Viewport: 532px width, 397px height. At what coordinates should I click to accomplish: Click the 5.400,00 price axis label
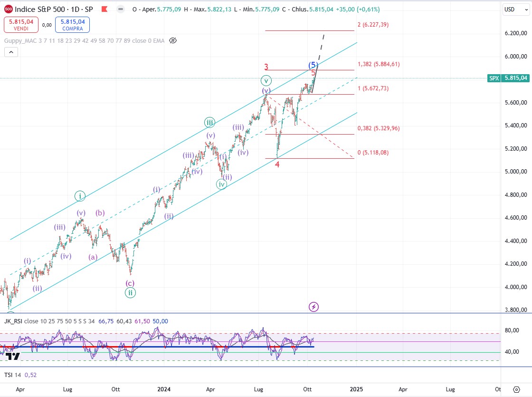coord(516,126)
